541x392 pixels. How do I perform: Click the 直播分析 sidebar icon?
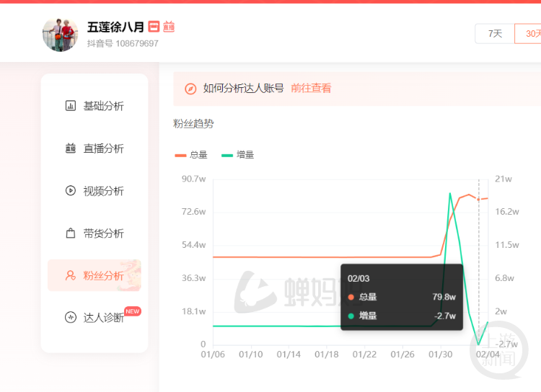pos(71,148)
